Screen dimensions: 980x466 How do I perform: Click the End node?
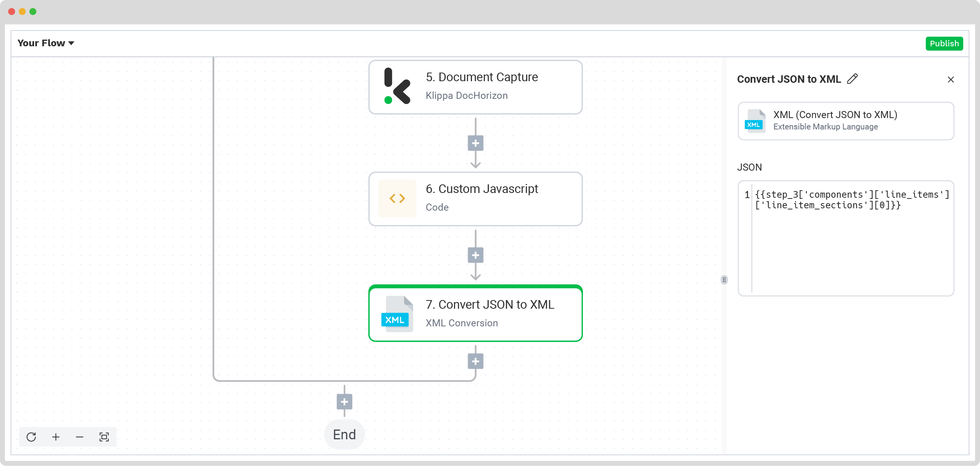(345, 435)
